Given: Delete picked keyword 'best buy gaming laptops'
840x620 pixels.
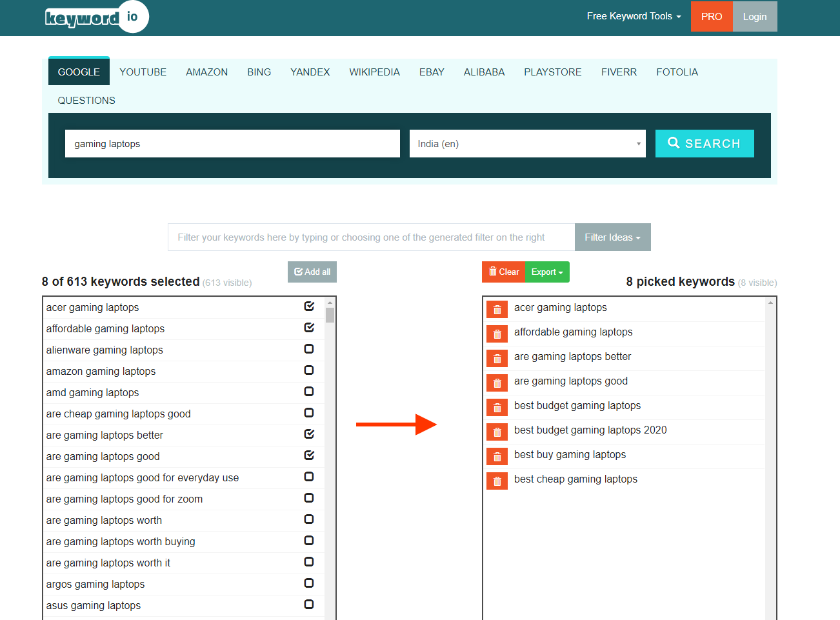Looking at the screenshot, I should coord(497,457).
